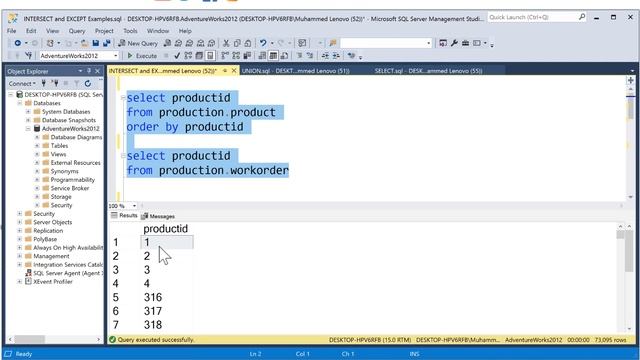The height and width of the screenshot is (360, 640).
Task: Open the Tools menu
Action: pos(130,31)
